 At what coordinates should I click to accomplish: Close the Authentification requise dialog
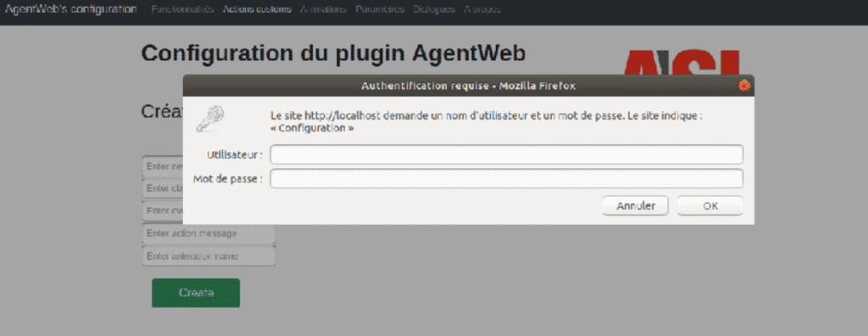point(744,86)
